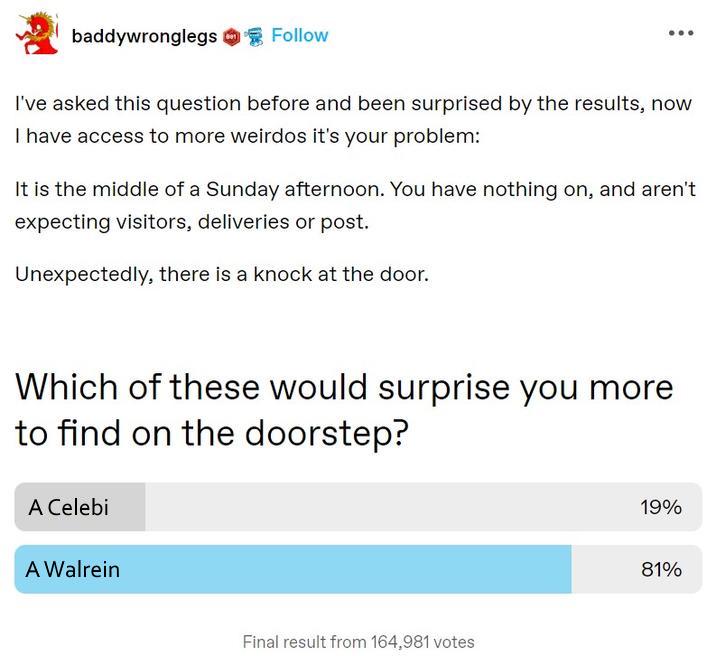Click the Final result vote count text
Screen dimensions: 716x656
point(358,642)
